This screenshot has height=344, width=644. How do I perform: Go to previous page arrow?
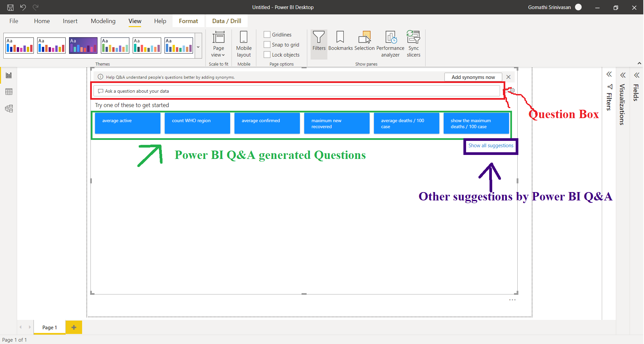[x=21, y=327]
